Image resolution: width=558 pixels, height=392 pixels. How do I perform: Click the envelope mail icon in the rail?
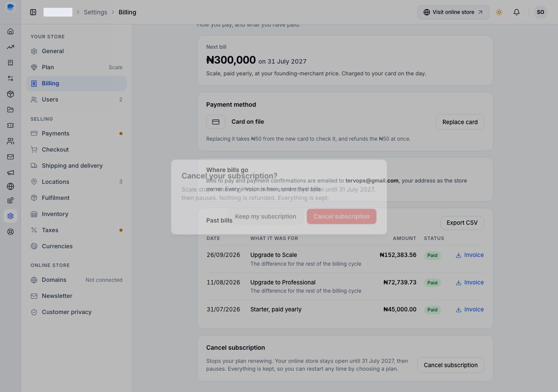point(10,157)
